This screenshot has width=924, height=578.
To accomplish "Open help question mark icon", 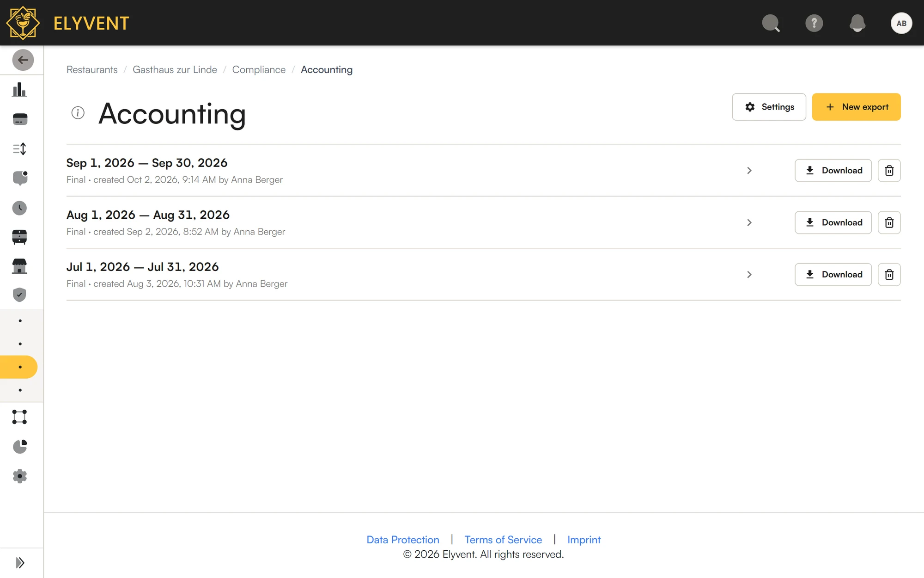I will [814, 23].
